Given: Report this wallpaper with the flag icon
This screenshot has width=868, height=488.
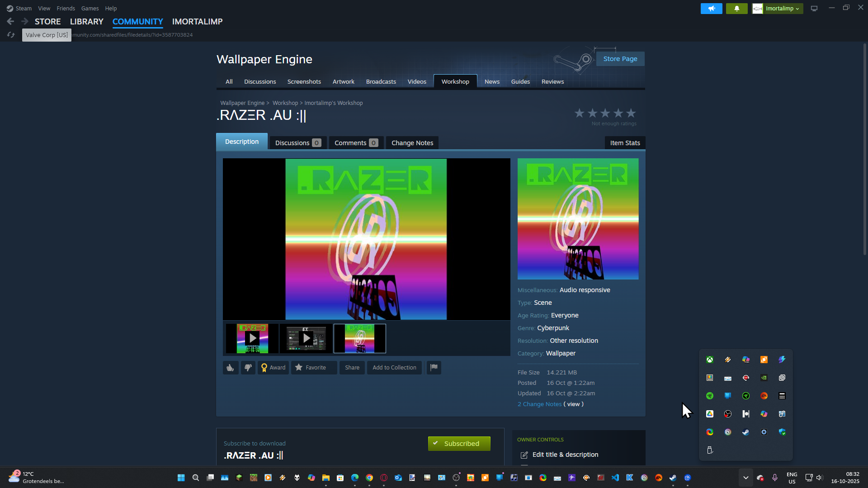Looking at the screenshot, I should point(434,368).
